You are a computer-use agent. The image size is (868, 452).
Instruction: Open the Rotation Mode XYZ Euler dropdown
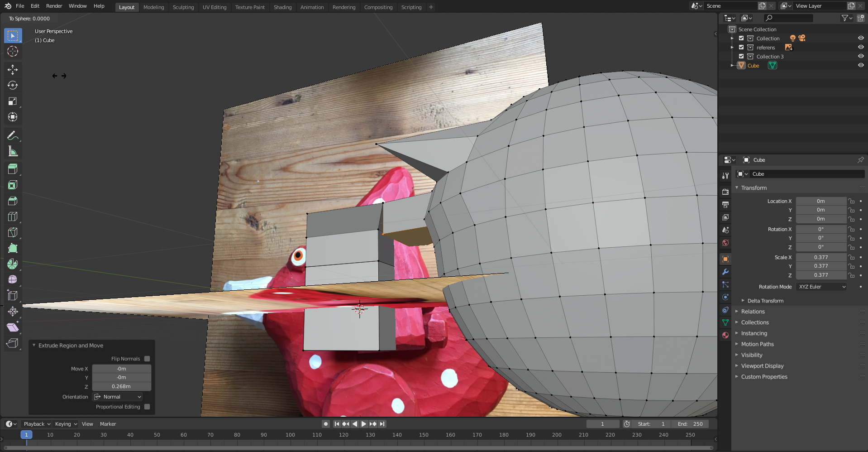(x=821, y=287)
